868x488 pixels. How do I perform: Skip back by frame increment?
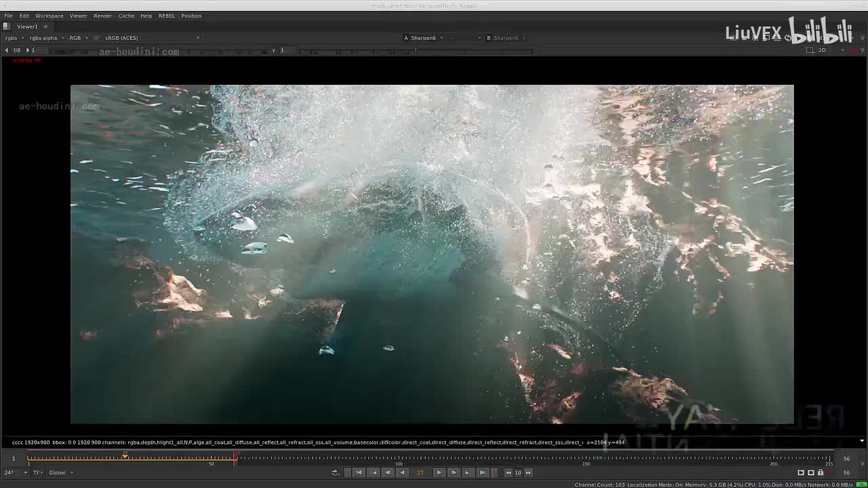pos(508,472)
